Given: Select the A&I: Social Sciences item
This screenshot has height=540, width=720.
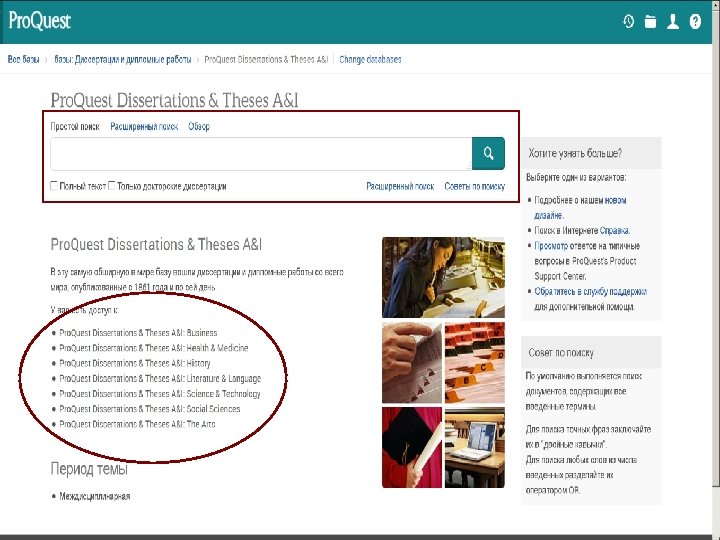Looking at the screenshot, I should (150, 409).
